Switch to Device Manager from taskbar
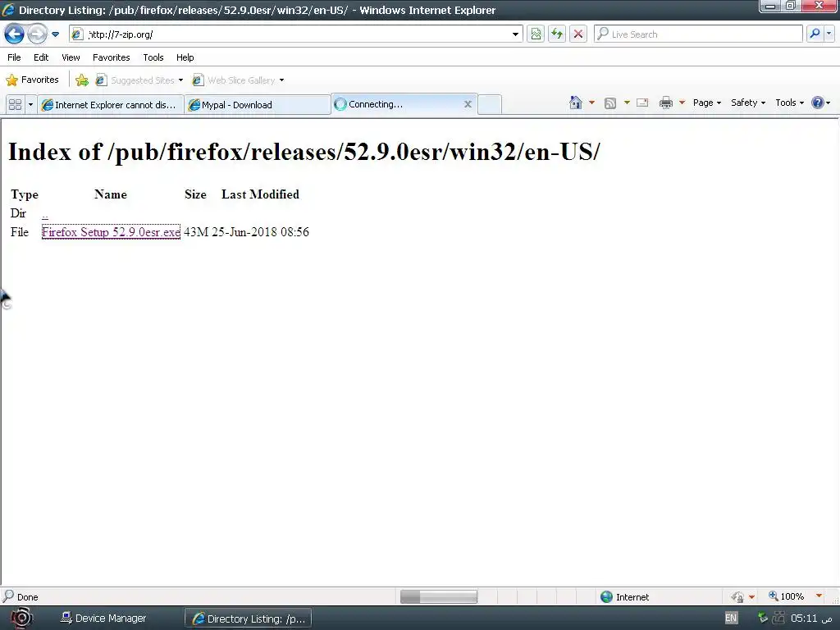The image size is (840, 630). [103, 619]
